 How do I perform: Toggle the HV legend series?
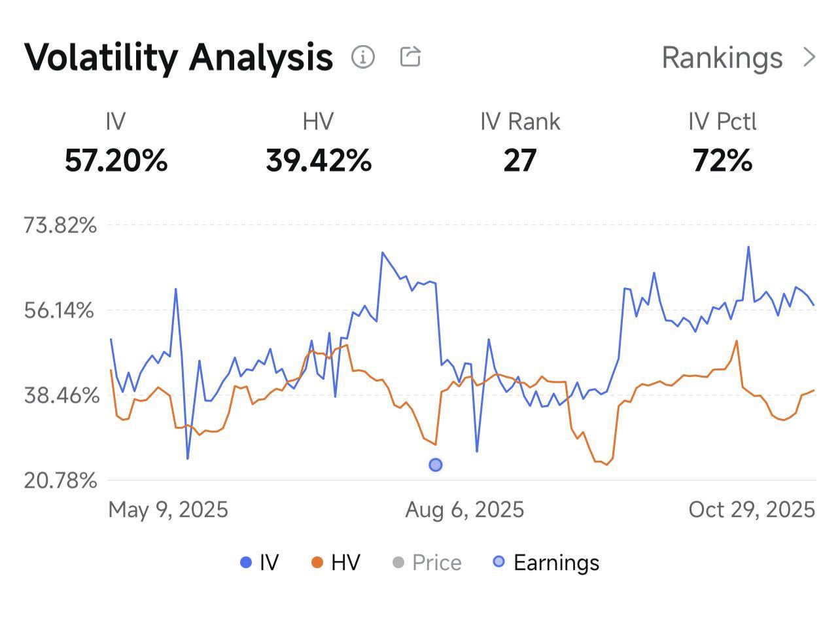coord(336,562)
